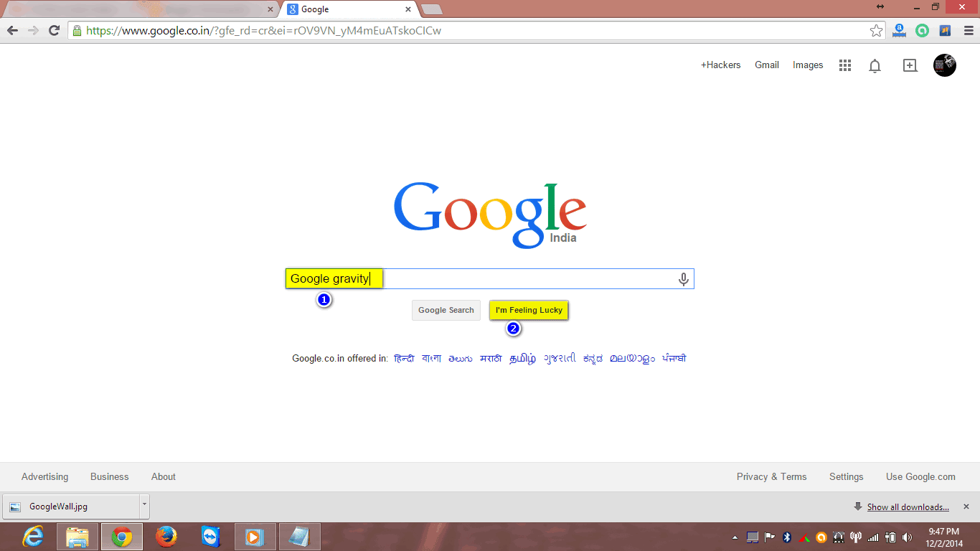Image resolution: width=980 pixels, height=551 pixels.
Task: Open the Advertising footer link
Action: (x=44, y=476)
